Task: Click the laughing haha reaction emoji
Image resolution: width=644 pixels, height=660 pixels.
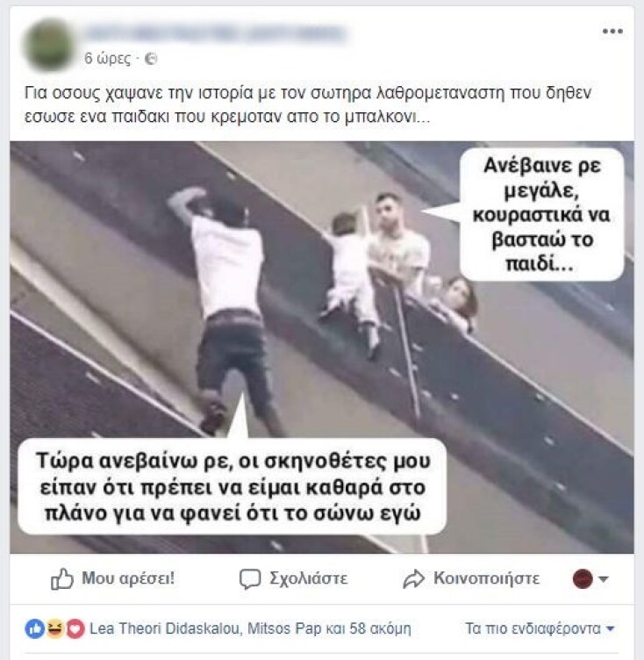Action: tap(54, 629)
